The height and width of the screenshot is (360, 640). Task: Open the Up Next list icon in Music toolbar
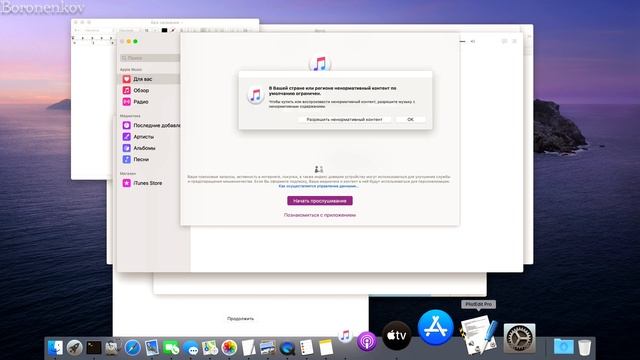pyautogui.click(x=515, y=41)
